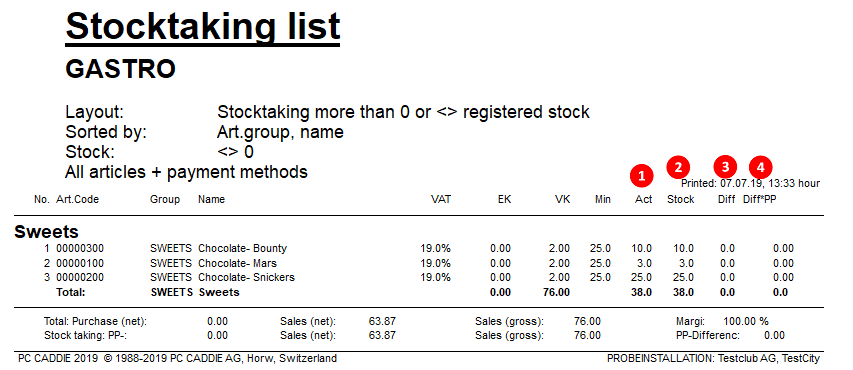Click the red circle marker number 4

click(x=761, y=167)
